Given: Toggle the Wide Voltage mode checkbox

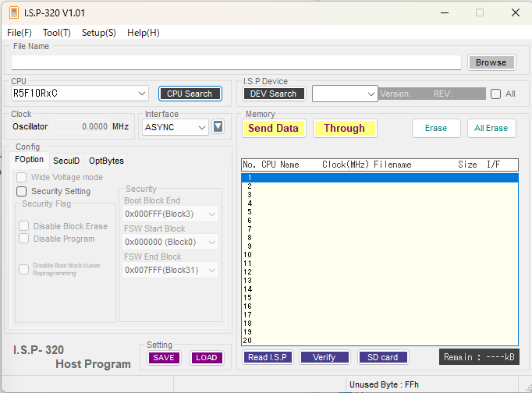Looking at the screenshot, I should (x=21, y=177).
